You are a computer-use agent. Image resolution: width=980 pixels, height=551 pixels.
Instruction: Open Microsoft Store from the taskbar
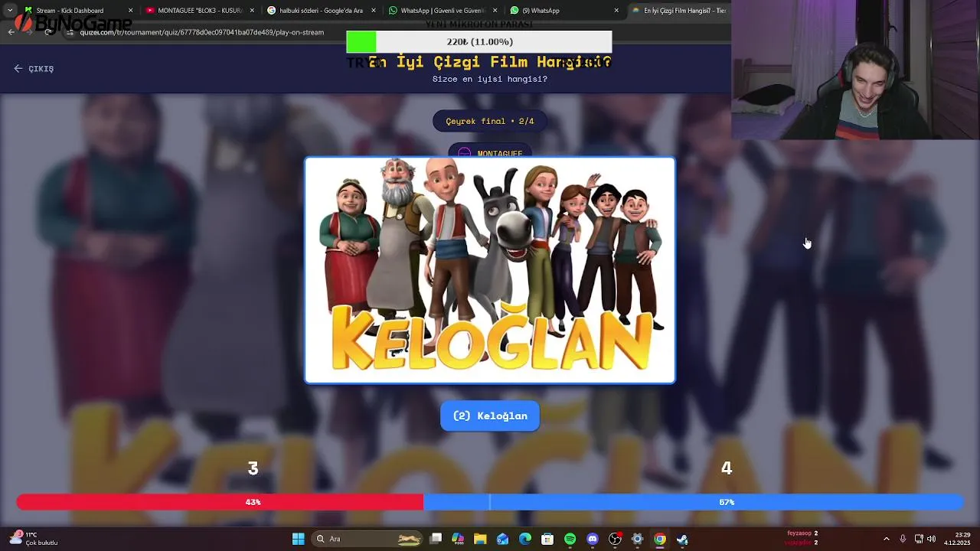click(547, 539)
